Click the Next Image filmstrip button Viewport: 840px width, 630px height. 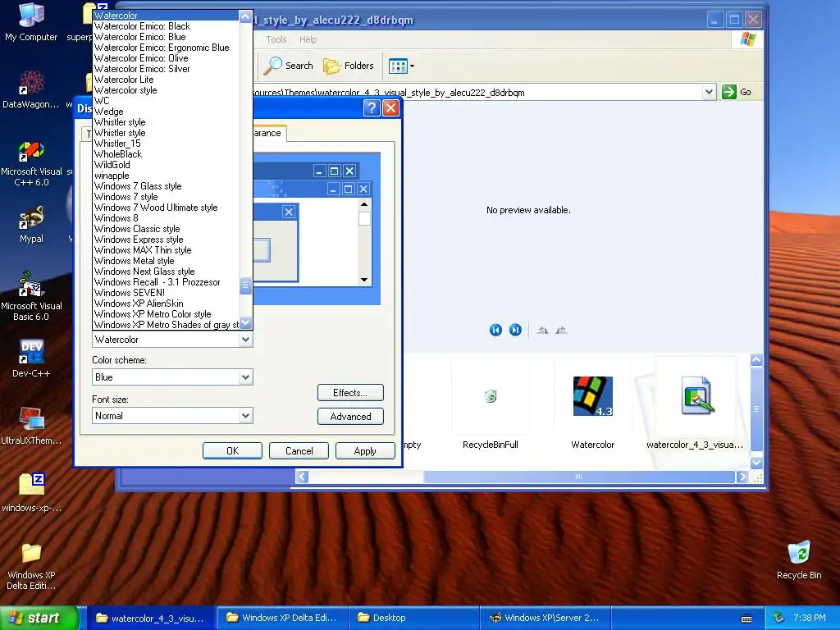[515, 330]
